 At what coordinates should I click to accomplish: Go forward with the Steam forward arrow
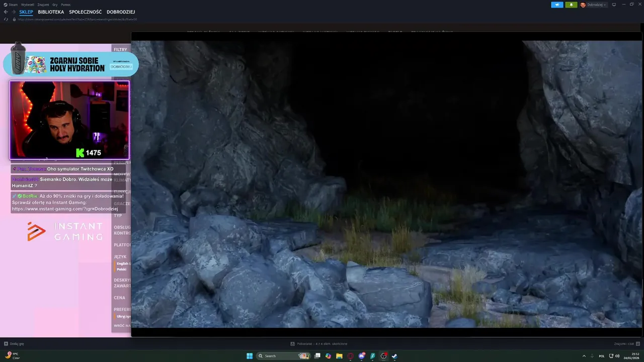point(14,12)
